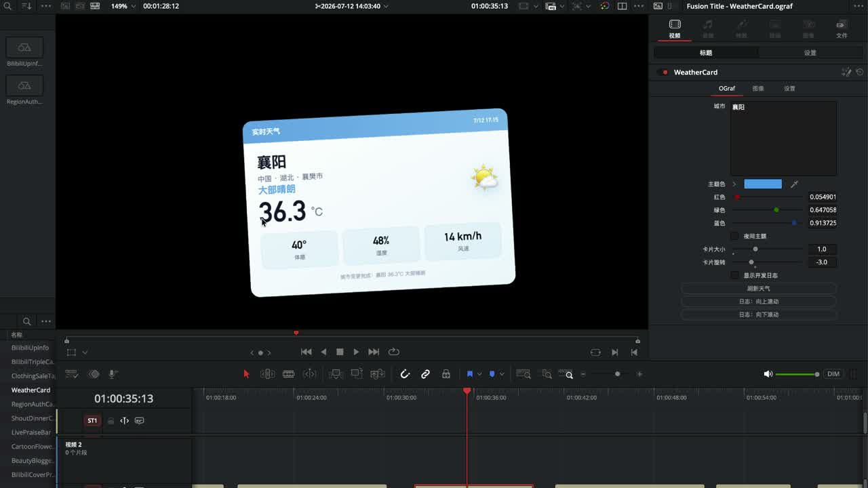The image size is (868, 488).
Task: Open the media pool search icon in top bar
Action: [7, 5]
